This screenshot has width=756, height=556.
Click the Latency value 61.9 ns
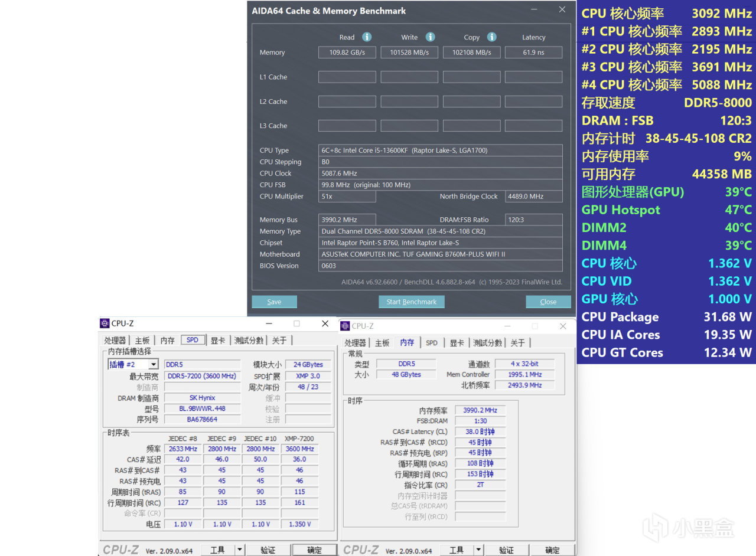tap(533, 53)
